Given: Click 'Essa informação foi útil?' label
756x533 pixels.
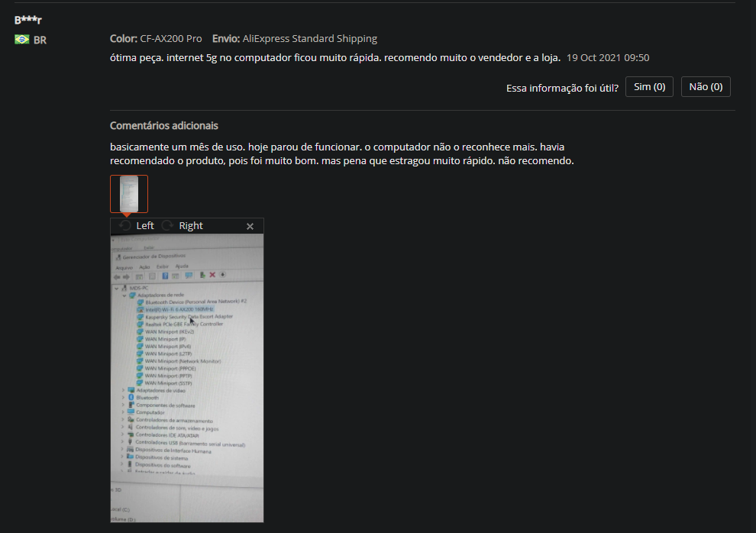Looking at the screenshot, I should [x=562, y=88].
